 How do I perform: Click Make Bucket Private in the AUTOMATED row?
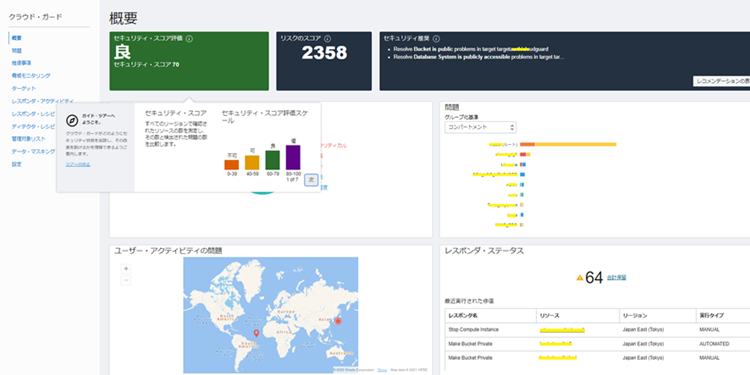click(471, 343)
